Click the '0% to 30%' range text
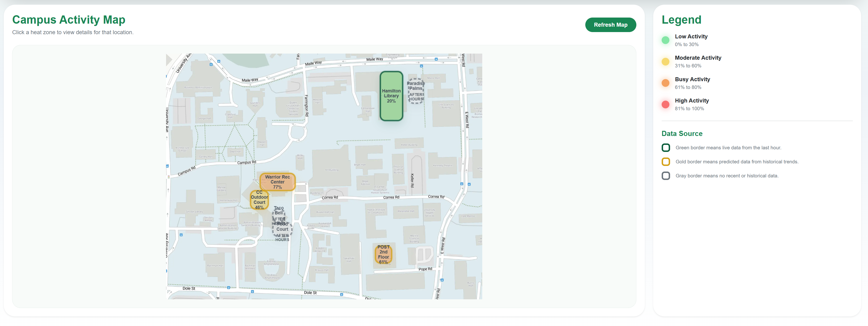 (686, 44)
